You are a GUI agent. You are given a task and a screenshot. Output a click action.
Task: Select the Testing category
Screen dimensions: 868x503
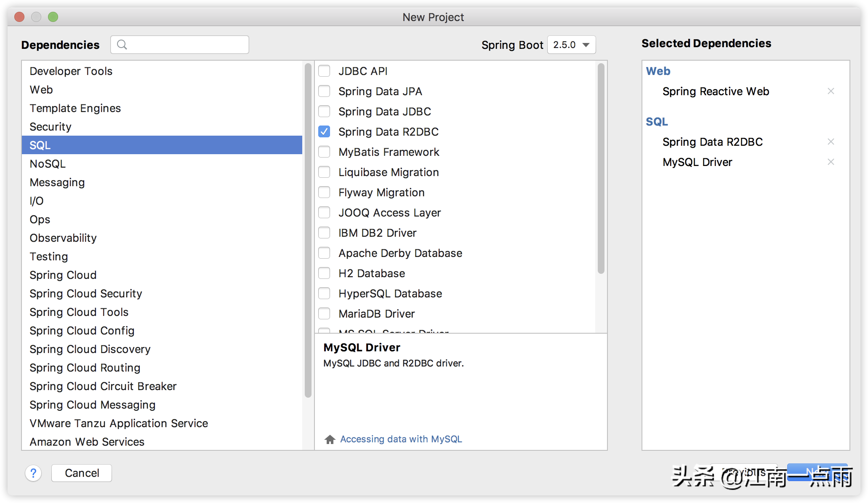(162, 256)
